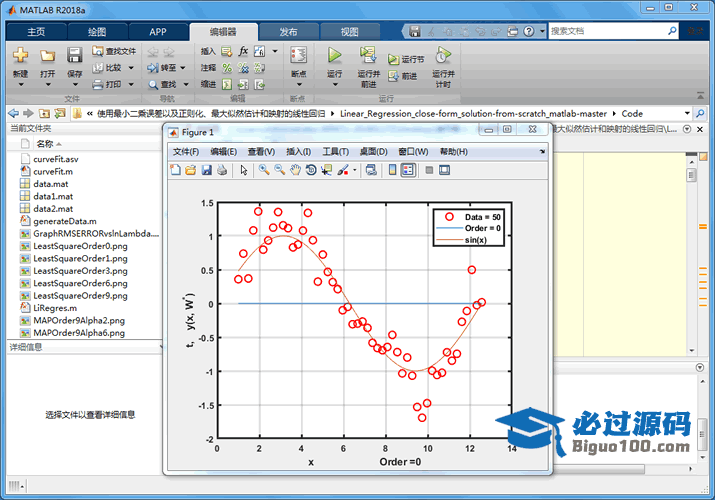Click the 名称 column header

click(x=45, y=144)
